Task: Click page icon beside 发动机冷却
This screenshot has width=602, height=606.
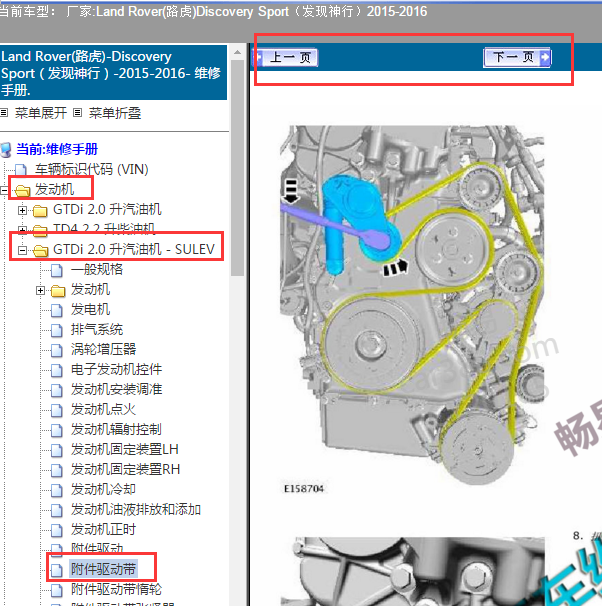Action: (x=57, y=490)
